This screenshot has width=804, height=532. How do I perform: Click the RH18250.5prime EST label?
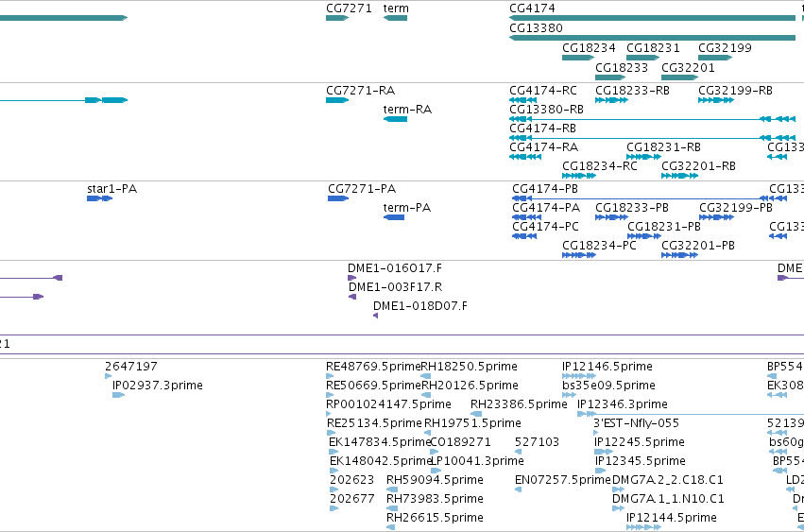pos(470,368)
